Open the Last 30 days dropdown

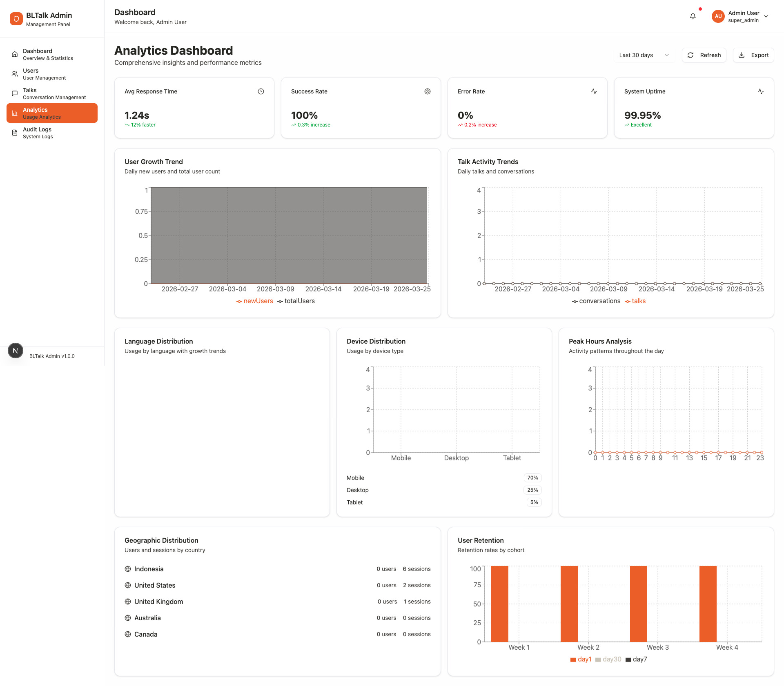[644, 55]
